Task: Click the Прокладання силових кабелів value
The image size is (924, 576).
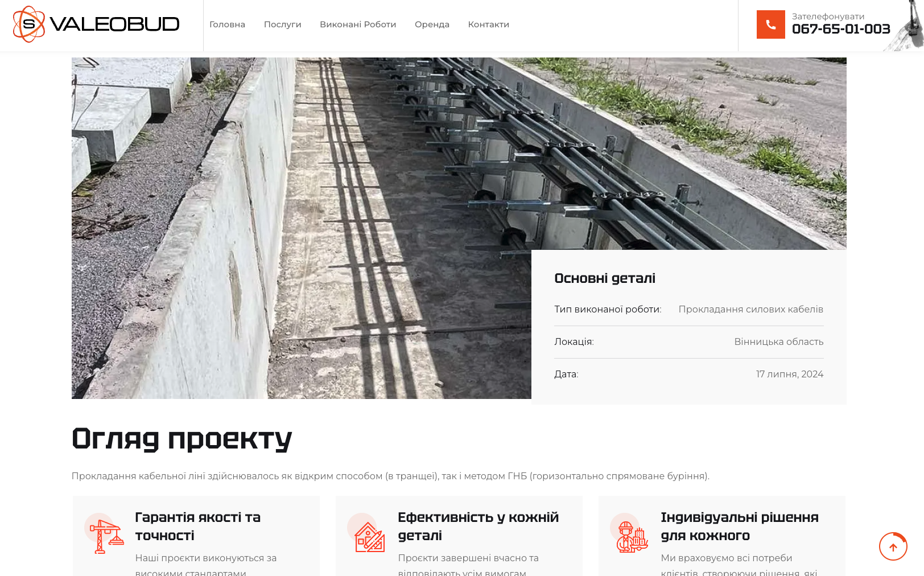Action: pos(750,309)
